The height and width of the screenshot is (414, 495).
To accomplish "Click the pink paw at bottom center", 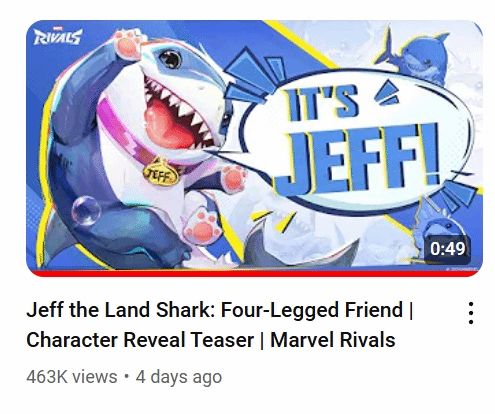I will tap(203, 227).
